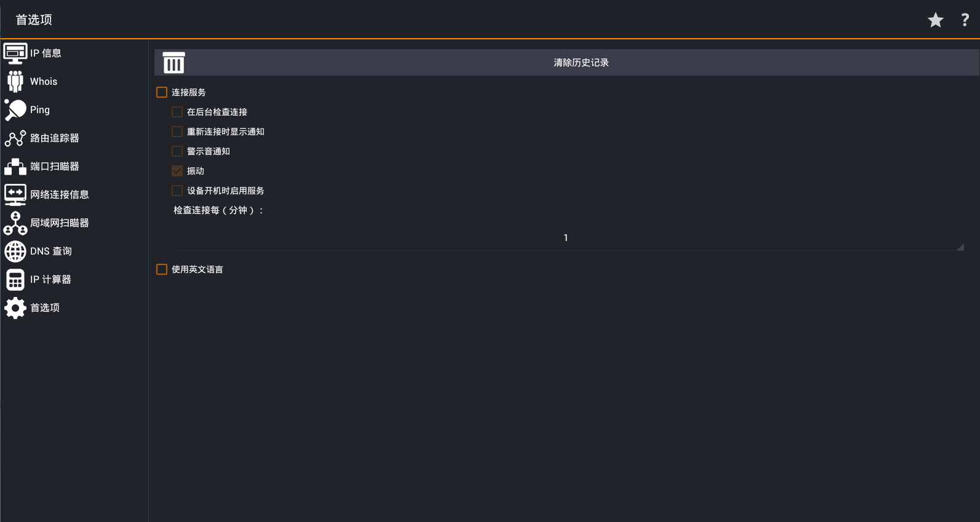Open the 路由追踪器 route icon
The height and width of the screenshot is (522, 980).
15,138
